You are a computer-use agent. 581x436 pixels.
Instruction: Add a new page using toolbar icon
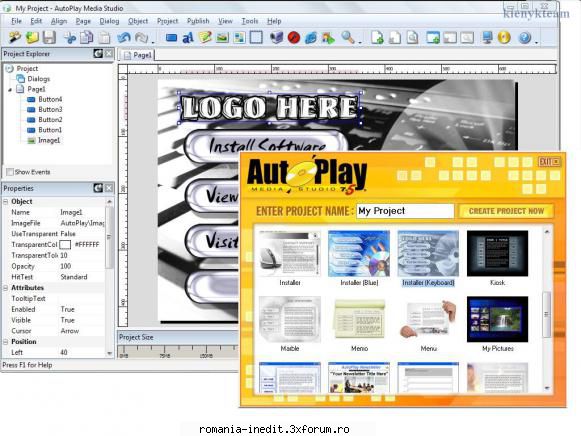[377, 37]
